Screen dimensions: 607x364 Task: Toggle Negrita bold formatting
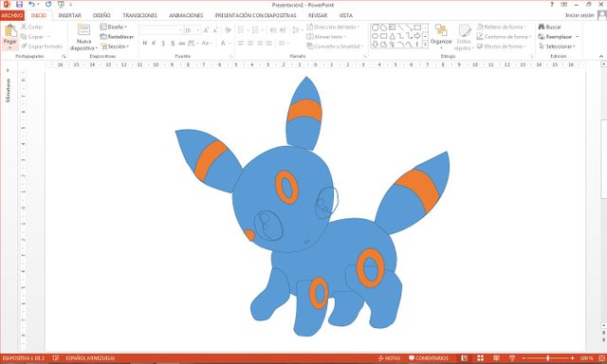coord(145,43)
